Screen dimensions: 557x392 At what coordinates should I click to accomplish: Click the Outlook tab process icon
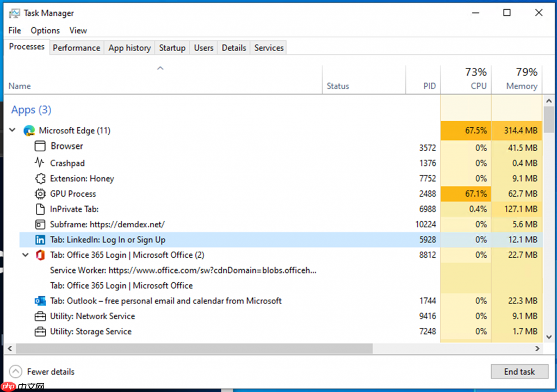coord(40,301)
